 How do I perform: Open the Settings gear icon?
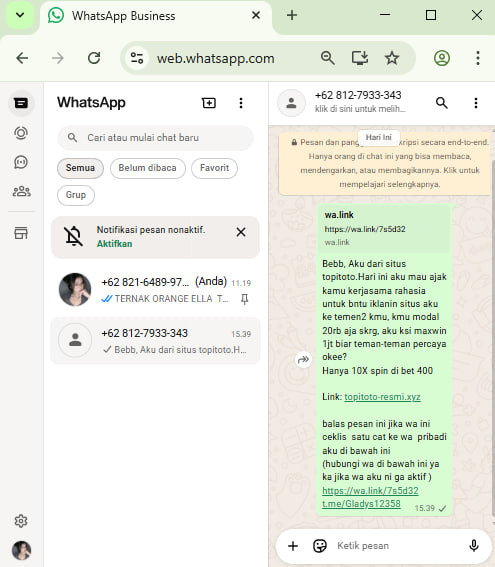coord(21,521)
